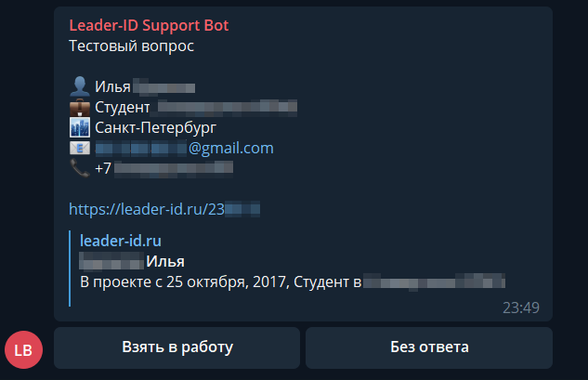Open the LB bot avatar
588x380 pixels.
(x=23, y=349)
